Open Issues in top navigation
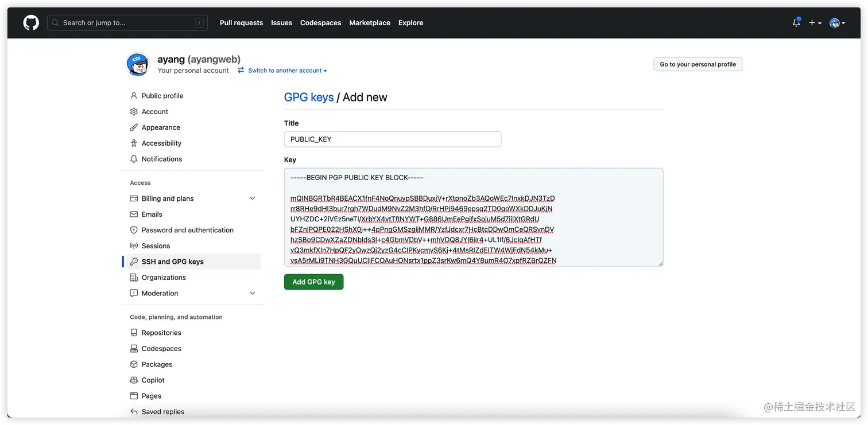The width and height of the screenshot is (868, 425). (x=281, y=23)
